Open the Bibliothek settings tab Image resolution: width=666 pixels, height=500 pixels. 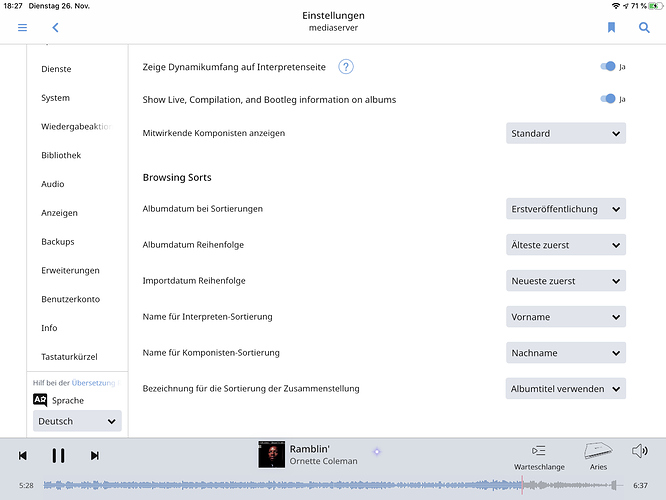point(61,155)
